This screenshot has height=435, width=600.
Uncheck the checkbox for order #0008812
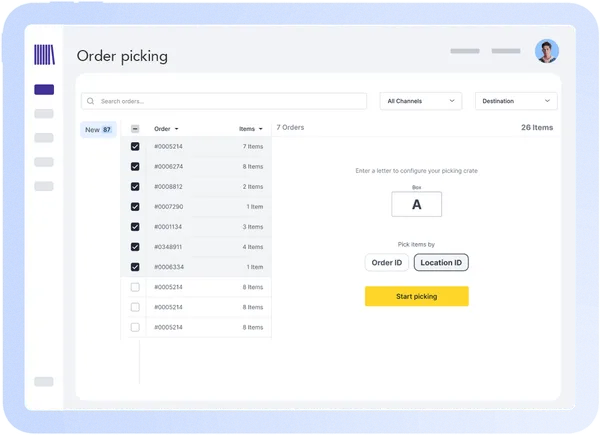click(135, 187)
